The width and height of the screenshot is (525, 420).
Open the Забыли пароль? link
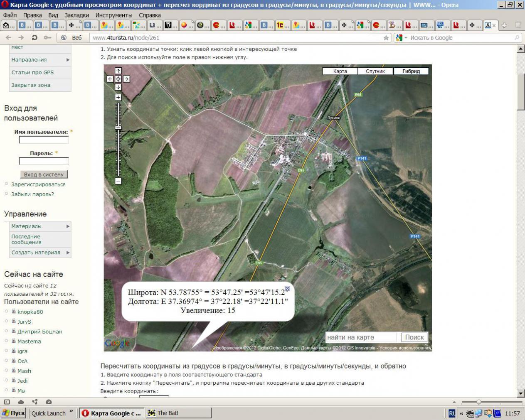pyautogui.click(x=32, y=194)
